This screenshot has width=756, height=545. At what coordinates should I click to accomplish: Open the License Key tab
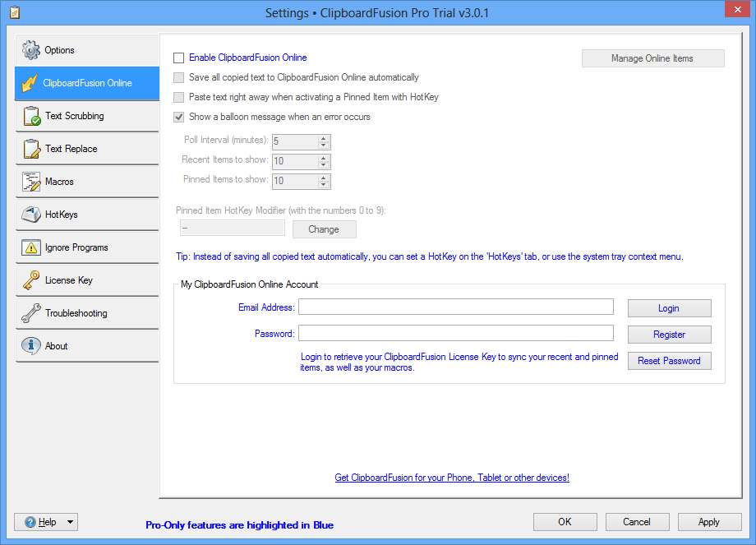click(87, 280)
